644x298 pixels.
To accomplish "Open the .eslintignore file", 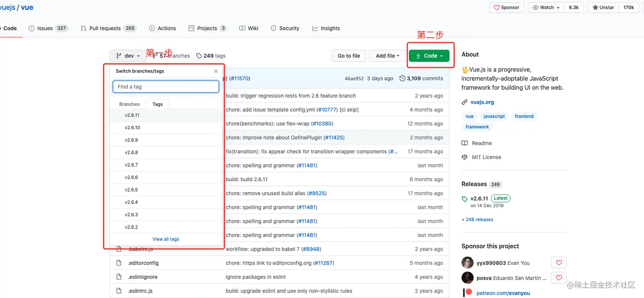I will pos(143,277).
